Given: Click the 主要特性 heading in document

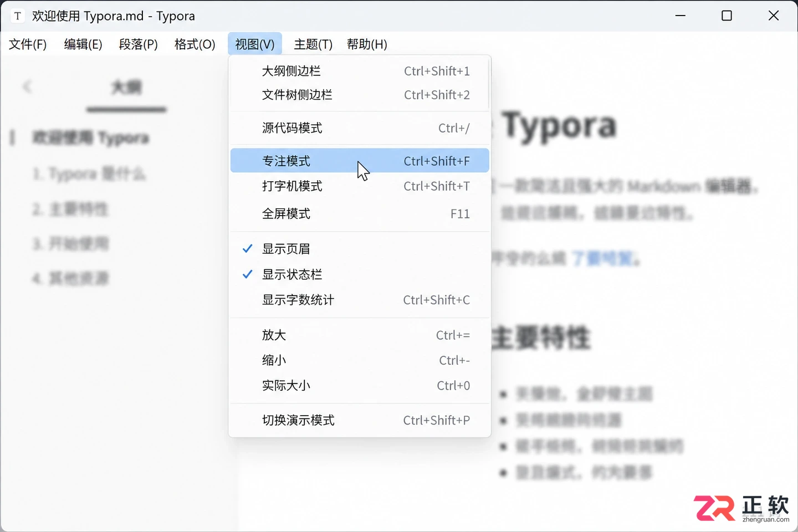Looking at the screenshot, I should click(x=541, y=337).
